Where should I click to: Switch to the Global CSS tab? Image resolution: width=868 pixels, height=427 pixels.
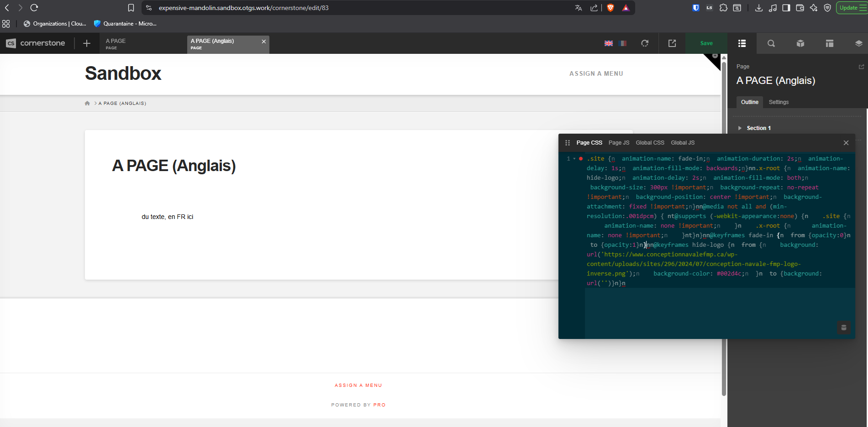click(x=650, y=143)
